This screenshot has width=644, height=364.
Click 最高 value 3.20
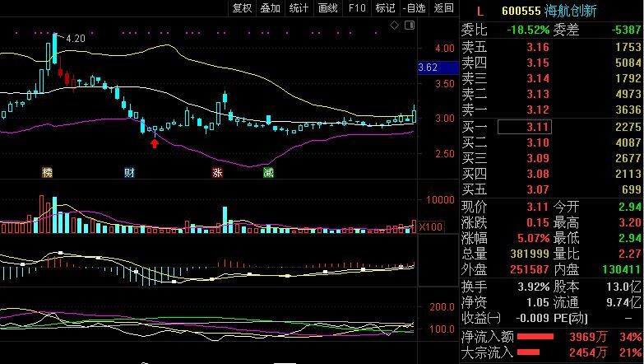tap(630, 222)
